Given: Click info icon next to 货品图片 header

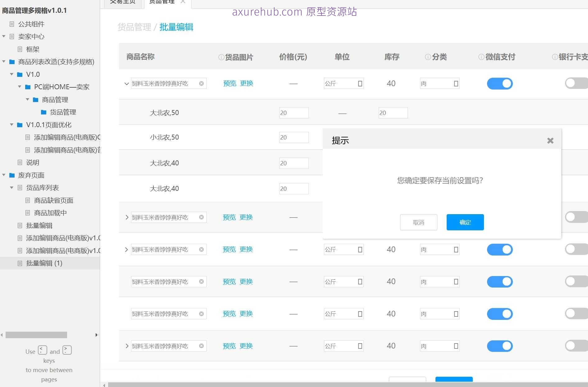Looking at the screenshot, I should coord(221,57).
